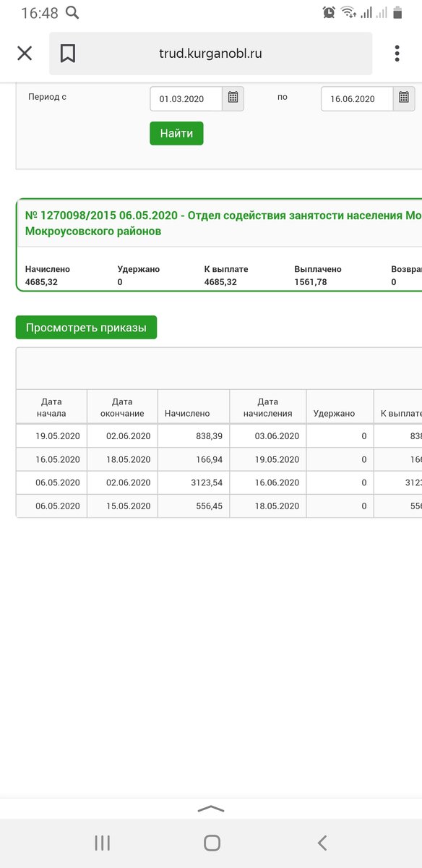Open record № 1270098/2015 06.05.2020 link
Image resolution: width=422 pixels, height=868 pixels.
pyautogui.click(x=223, y=224)
